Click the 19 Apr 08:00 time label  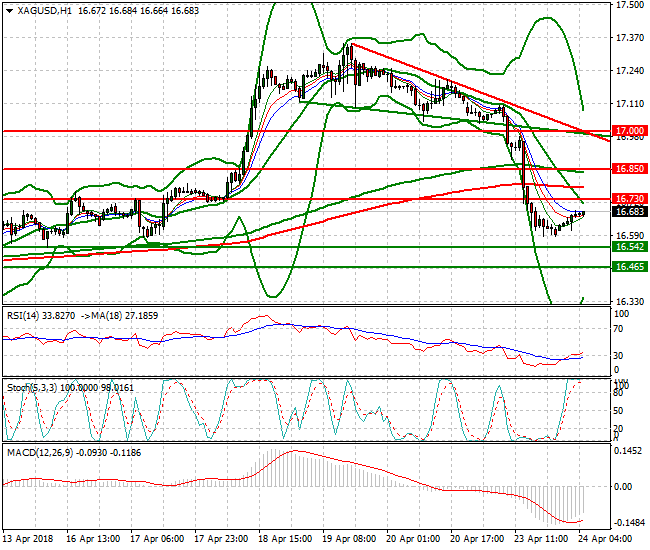[x=349, y=539]
